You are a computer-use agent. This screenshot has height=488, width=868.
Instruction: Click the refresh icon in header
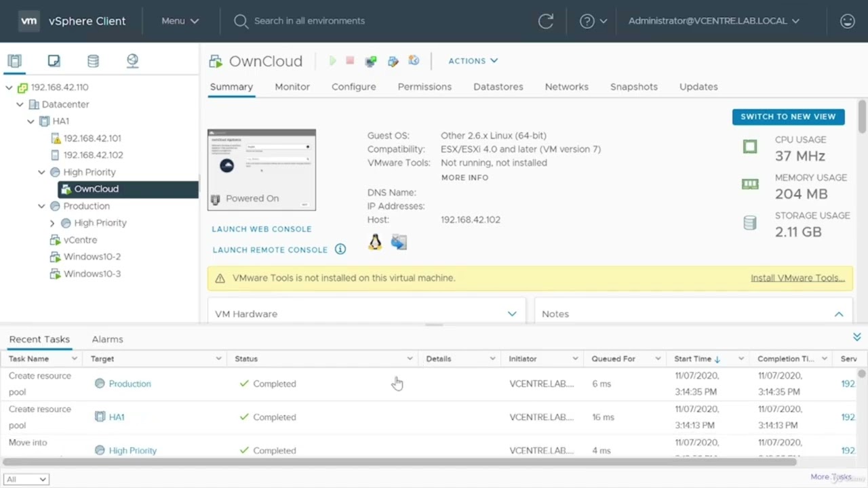[x=546, y=21]
